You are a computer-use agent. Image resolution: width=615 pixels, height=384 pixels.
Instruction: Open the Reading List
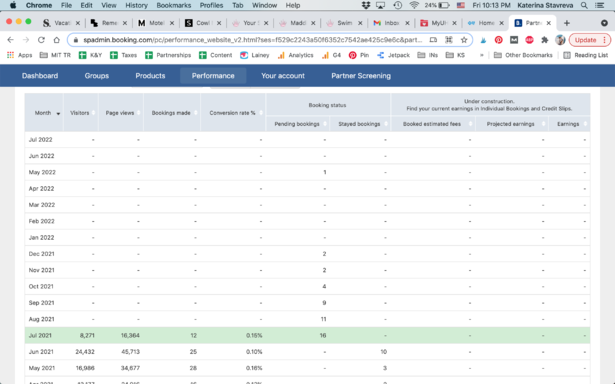click(x=586, y=55)
